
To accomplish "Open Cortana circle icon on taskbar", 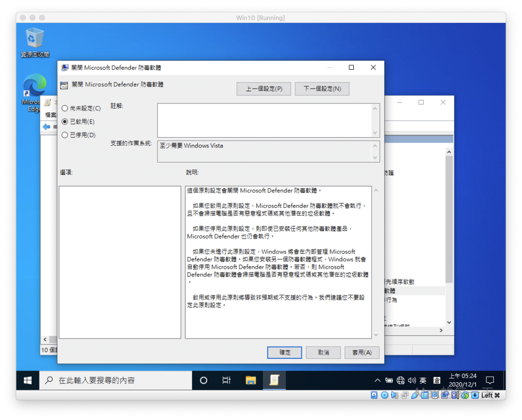I will [x=203, y=380].
